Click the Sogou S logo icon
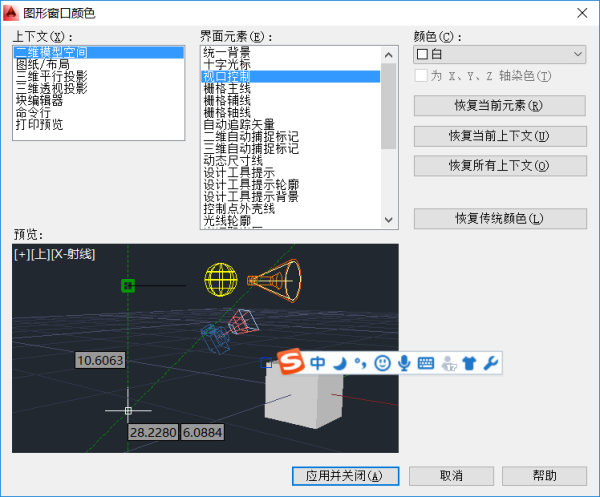Image resolution: width=600 pixels, height=497 pixels. click(x=291, y=362)
